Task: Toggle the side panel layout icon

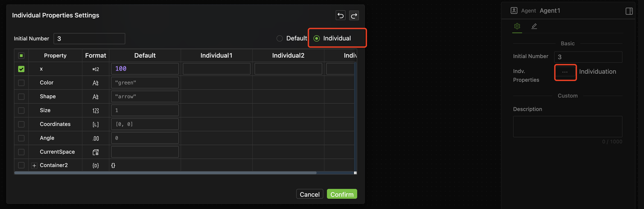Action: pyautogui.click(x=629, y=11)
